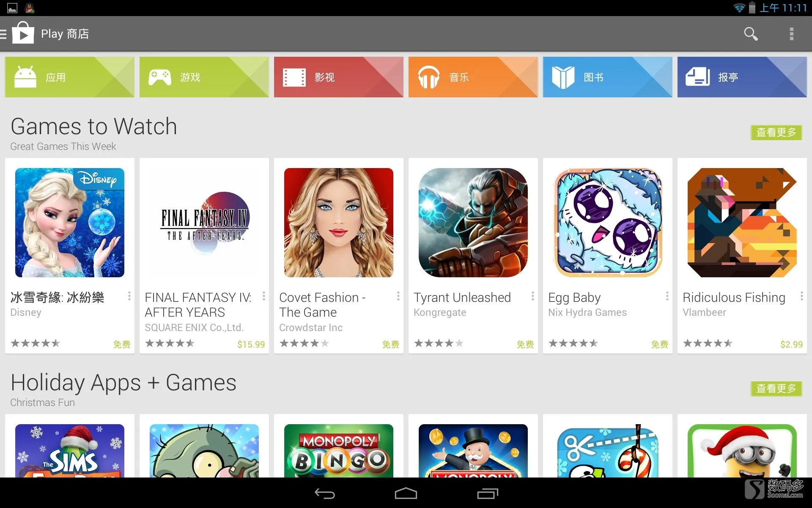Expand options menu on Ridiculous Fishing card
The image size is (812, 508).
click(x=801, y=296)
